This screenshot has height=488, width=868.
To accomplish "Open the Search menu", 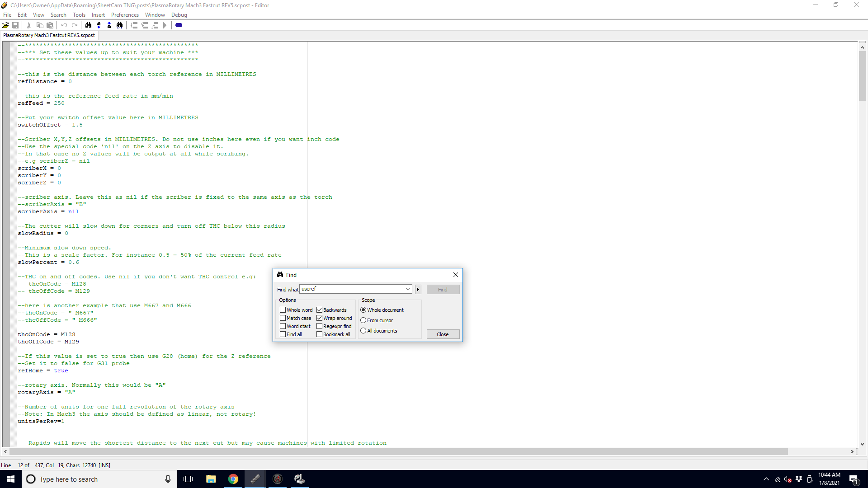I will [58, 15].
